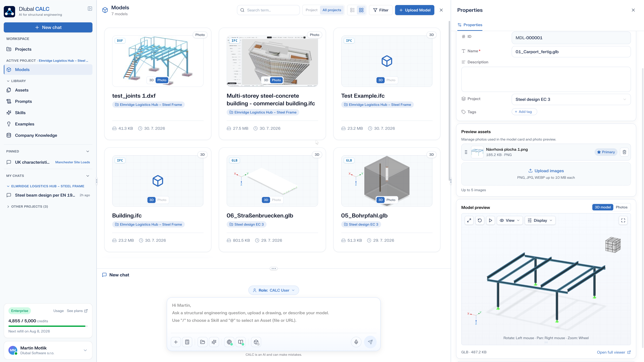Screen dimensions: 644x362
Task: Open the Display dropdown in model preview
Action: pos(540,220)
